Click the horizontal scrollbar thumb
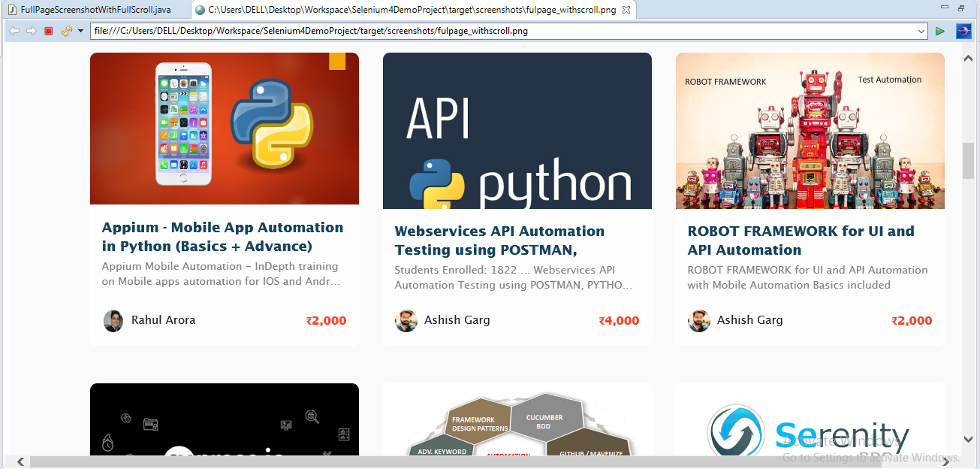The height and width of the screenshot is (469, 980). 454,462
